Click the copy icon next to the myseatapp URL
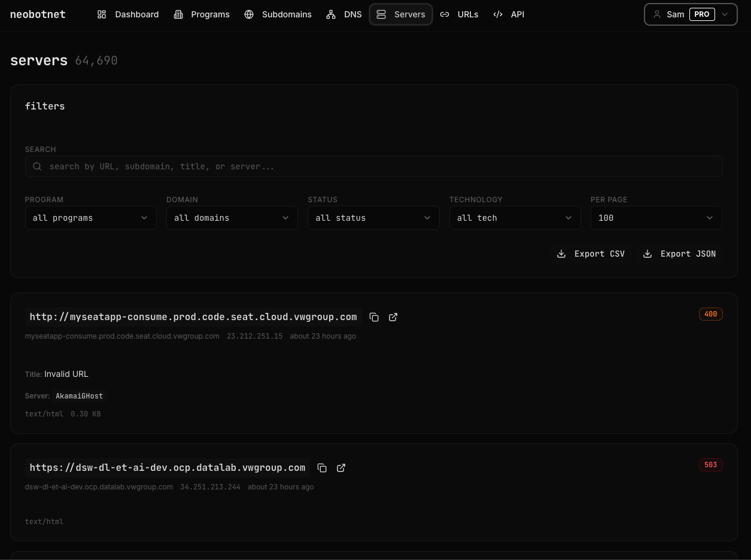The image size is (751, 560). click(x=374, y=317)
